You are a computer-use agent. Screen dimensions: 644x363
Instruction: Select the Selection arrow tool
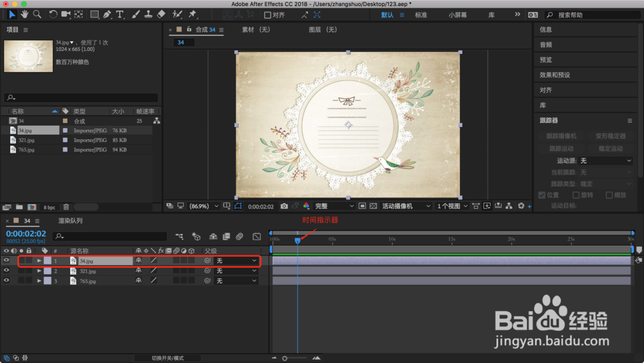(x=12, y=14)
